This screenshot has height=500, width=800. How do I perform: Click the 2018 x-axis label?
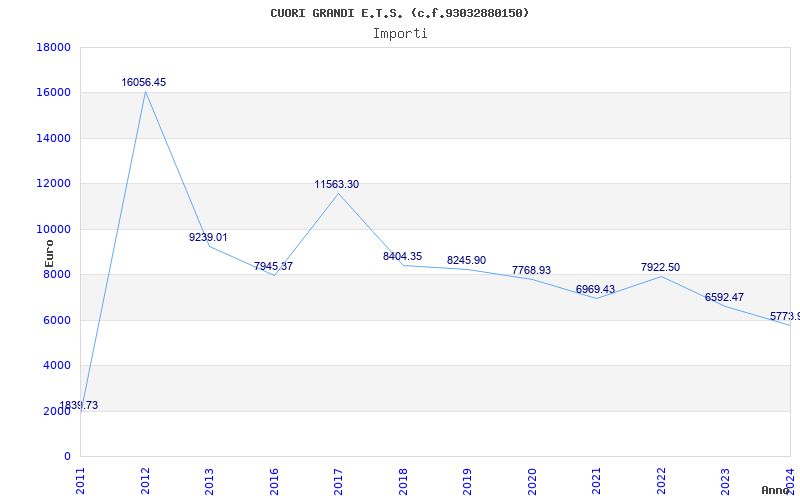pyautogui.click(x=403, y=481)
